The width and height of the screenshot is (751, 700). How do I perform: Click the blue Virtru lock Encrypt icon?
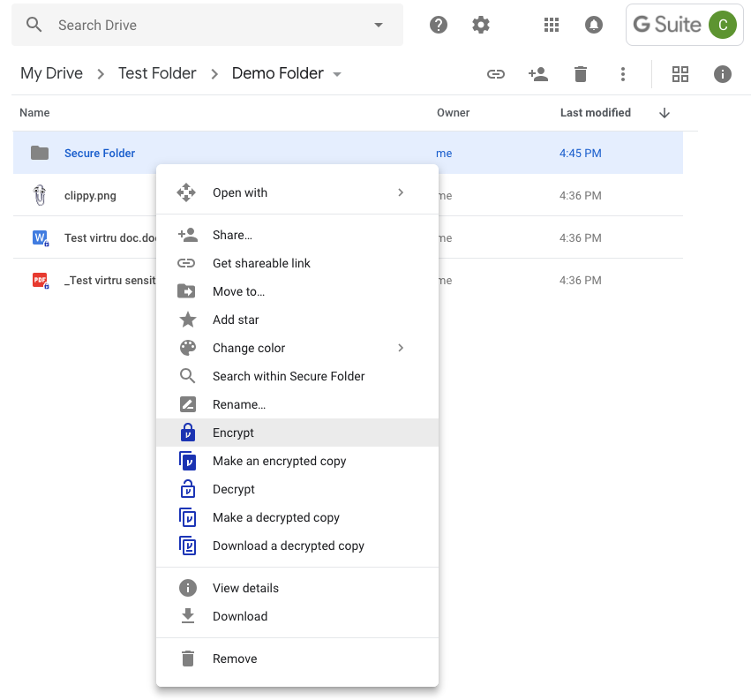point(188,432)
